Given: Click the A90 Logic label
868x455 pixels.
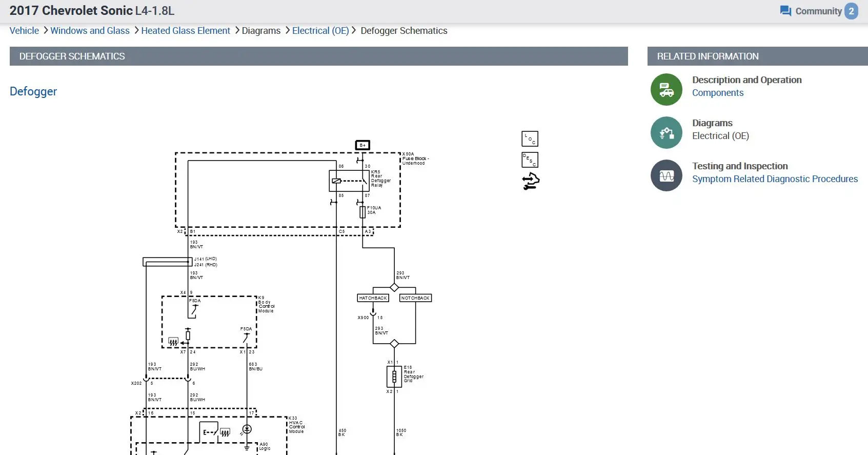Looking at the screenshot, I should pos(265,446).
